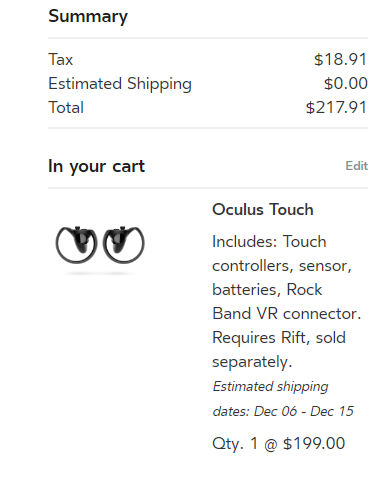Select the Total label

tap(66, 107)
